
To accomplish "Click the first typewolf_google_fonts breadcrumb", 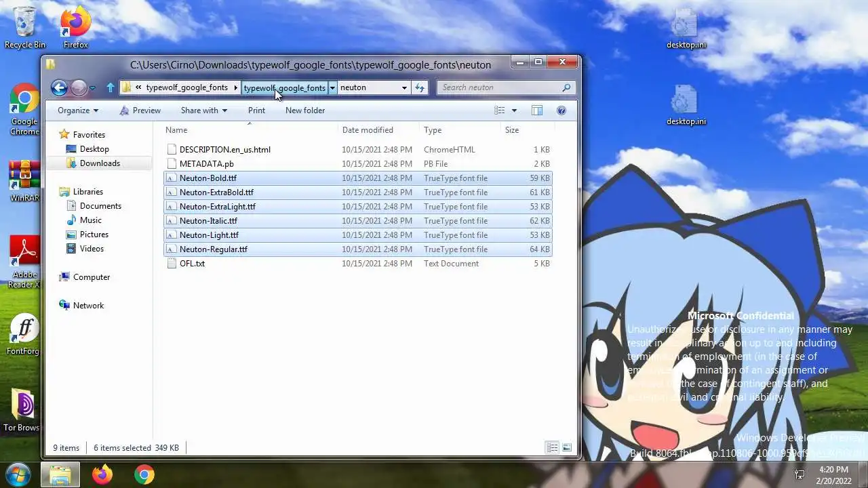I will [x=186, y=87].
